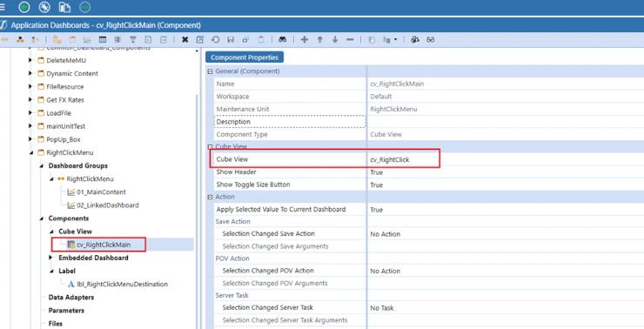The image size is (644, 329).
Task: Click the greyed-out forward navigation arrow
Action: click(85, 7)
